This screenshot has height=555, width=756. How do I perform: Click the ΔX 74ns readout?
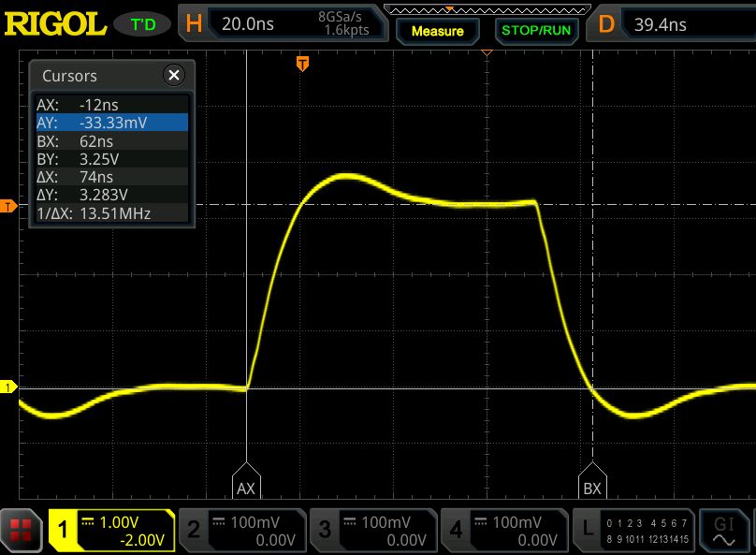[112, 177]
